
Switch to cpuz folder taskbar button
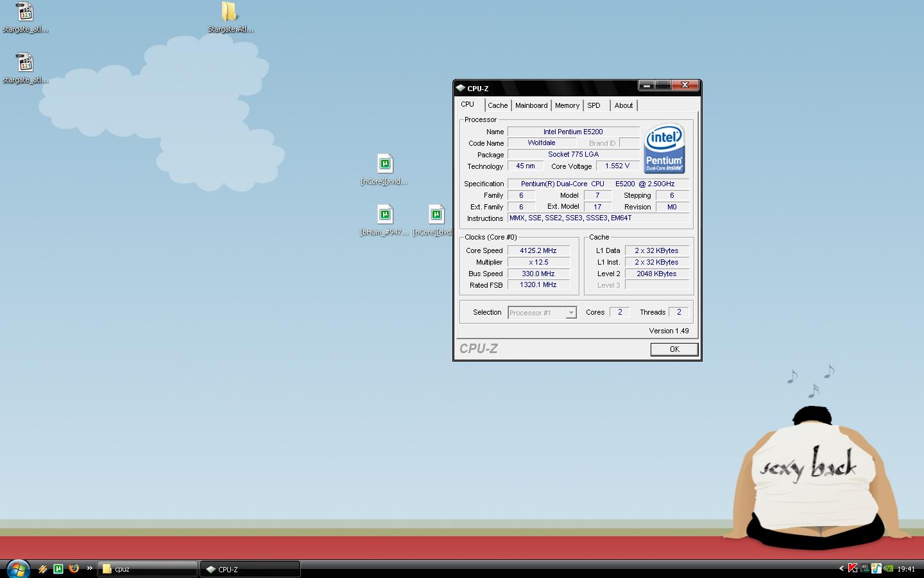148,569
